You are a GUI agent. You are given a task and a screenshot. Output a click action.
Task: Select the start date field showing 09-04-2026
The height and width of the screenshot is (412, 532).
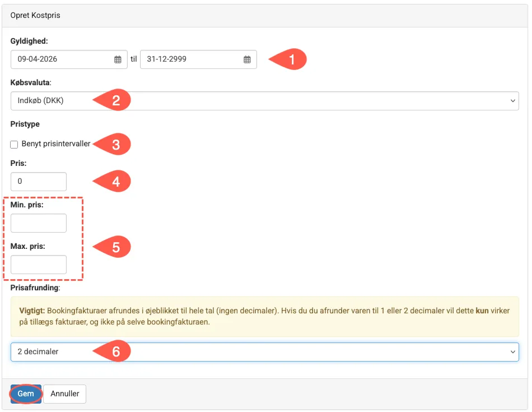(x=62, y=59)
